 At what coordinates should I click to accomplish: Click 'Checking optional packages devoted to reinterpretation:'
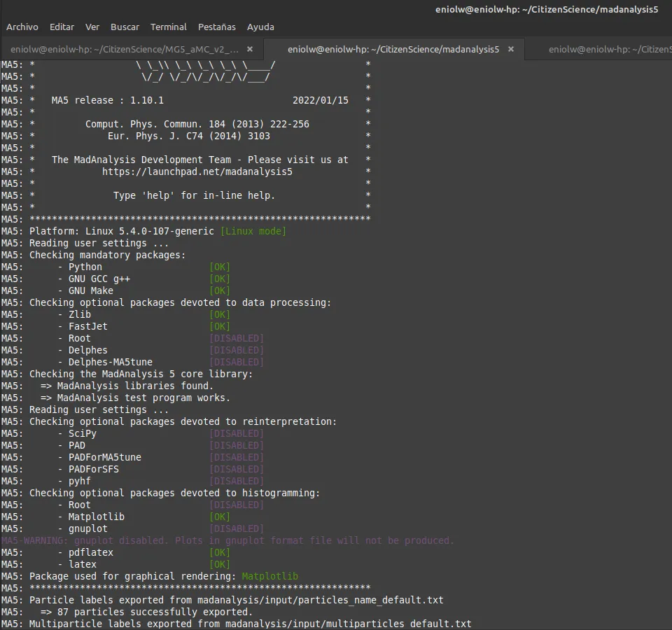(x=183, y=421)
